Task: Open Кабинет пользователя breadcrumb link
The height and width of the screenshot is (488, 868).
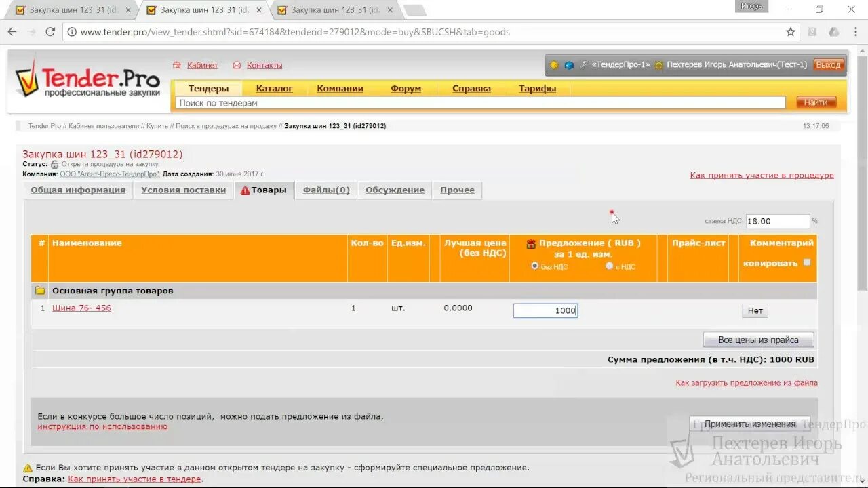Action: pos(104,126)
